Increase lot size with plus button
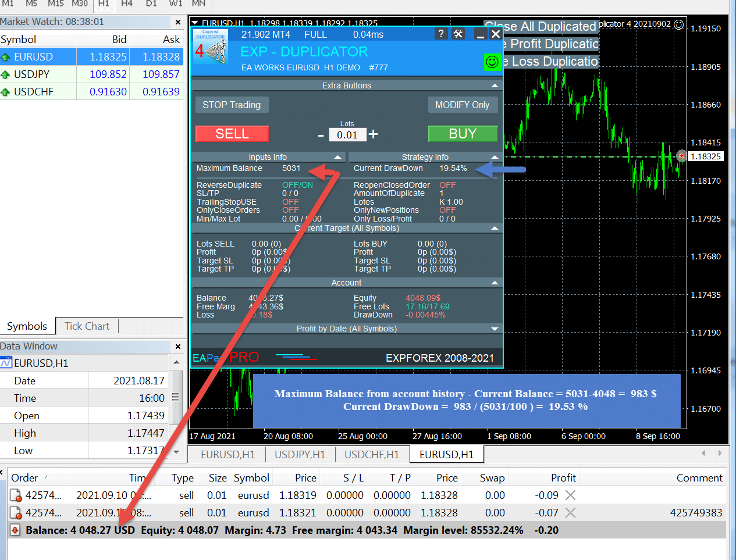The width and height of the screenshot is (736, 560). click(x=374, y=134)
